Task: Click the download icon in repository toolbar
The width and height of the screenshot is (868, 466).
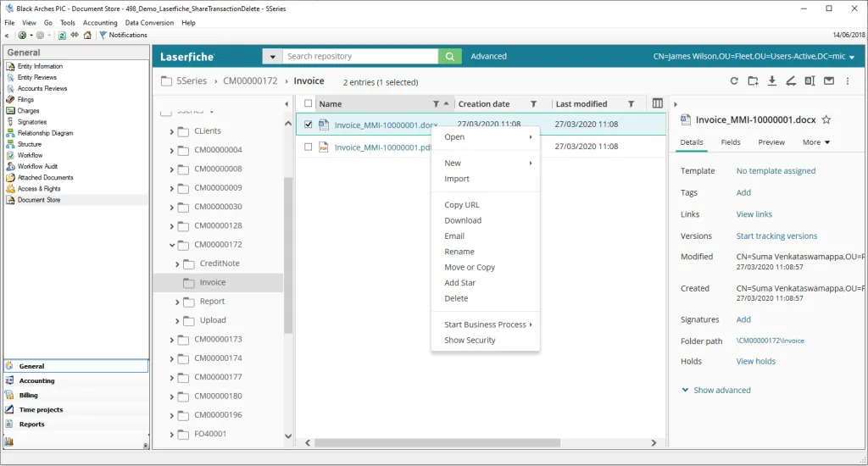Action: point(771,80)
